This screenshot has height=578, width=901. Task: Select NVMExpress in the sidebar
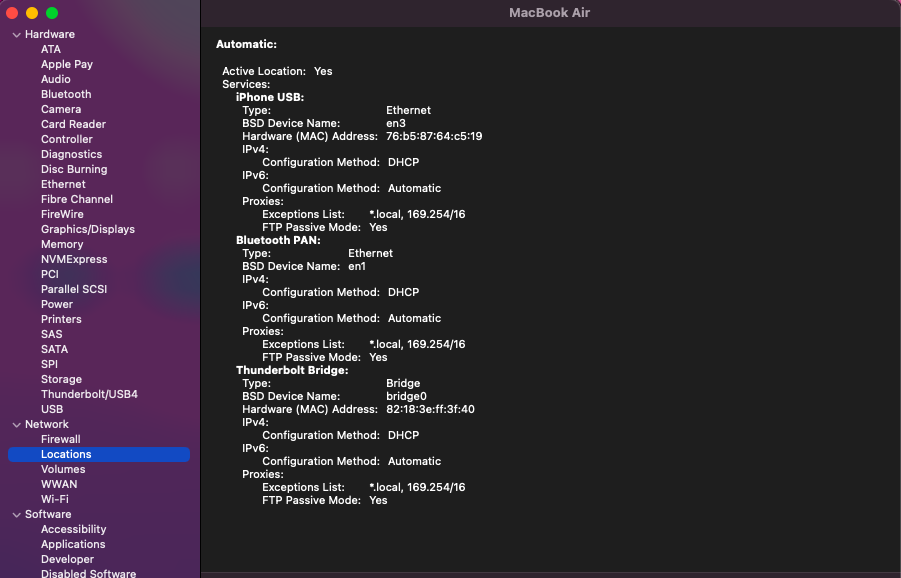74,259
